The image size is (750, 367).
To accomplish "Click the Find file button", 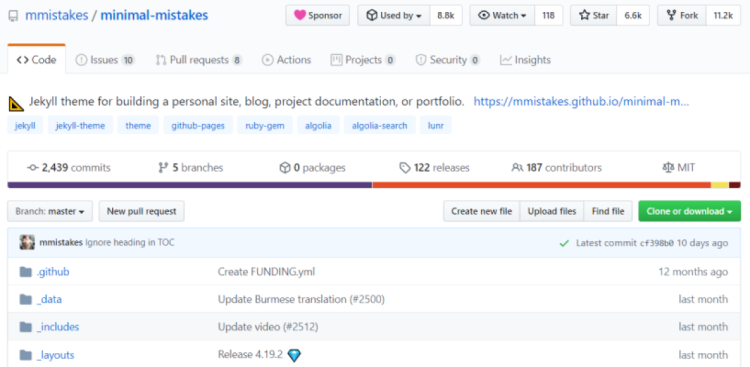I will (608, 211).
